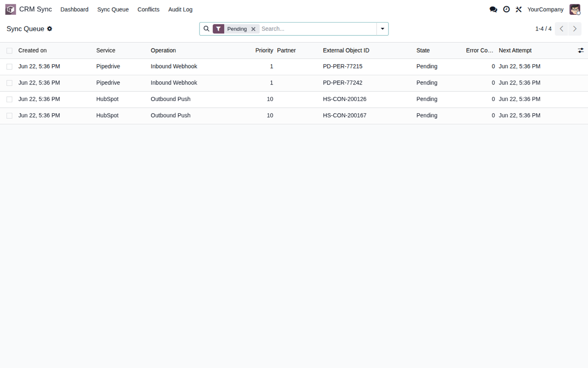Click the Sync Queue breadcrumb title
The width and height of the screenshot is (588, 368).
point(25,29)
